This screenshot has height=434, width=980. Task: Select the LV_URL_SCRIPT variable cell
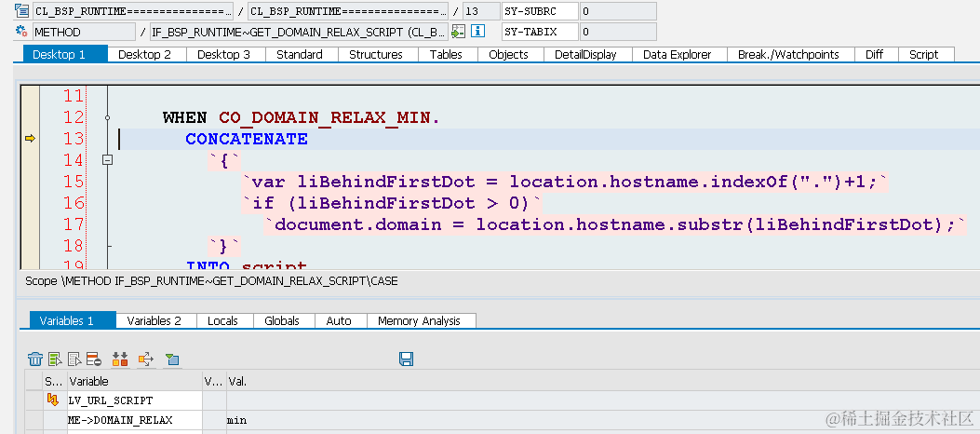pyautogui.click(x=134, y=400)
